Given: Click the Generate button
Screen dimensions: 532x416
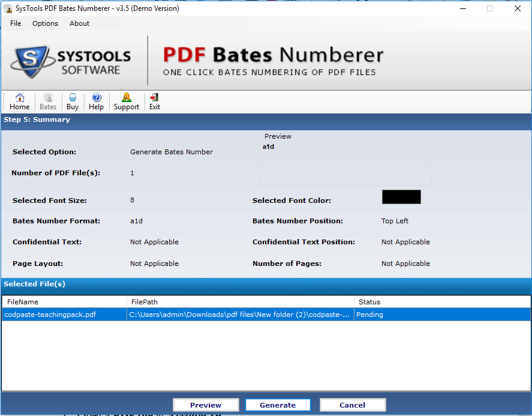Looking at the screenshot, I should (x=278, y=405).
